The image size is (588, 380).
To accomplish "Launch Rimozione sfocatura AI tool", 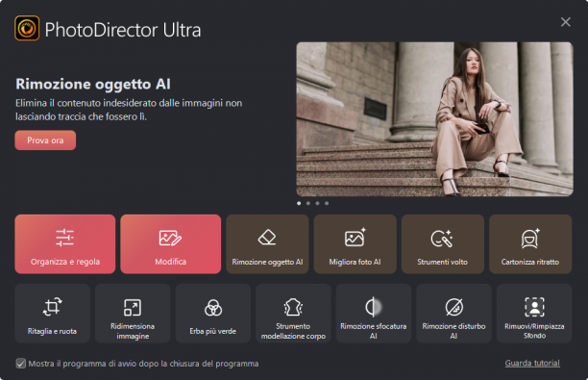I will click(x=374, y=314).
